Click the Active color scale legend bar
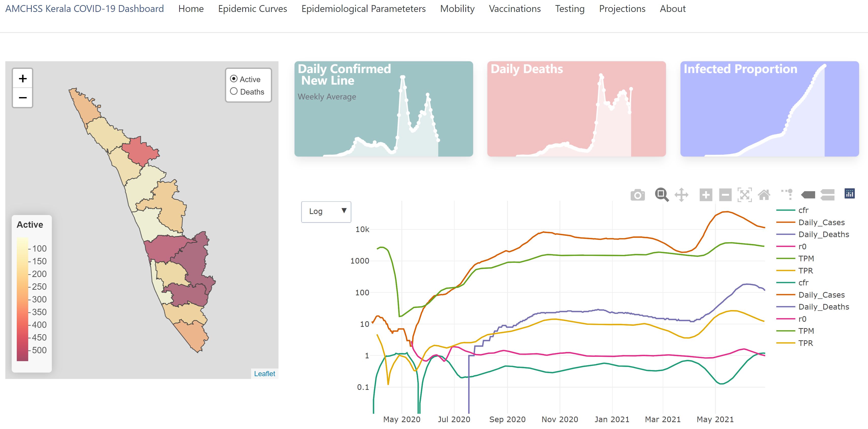This screenshot has width=868, height=429. click(23, 299)
